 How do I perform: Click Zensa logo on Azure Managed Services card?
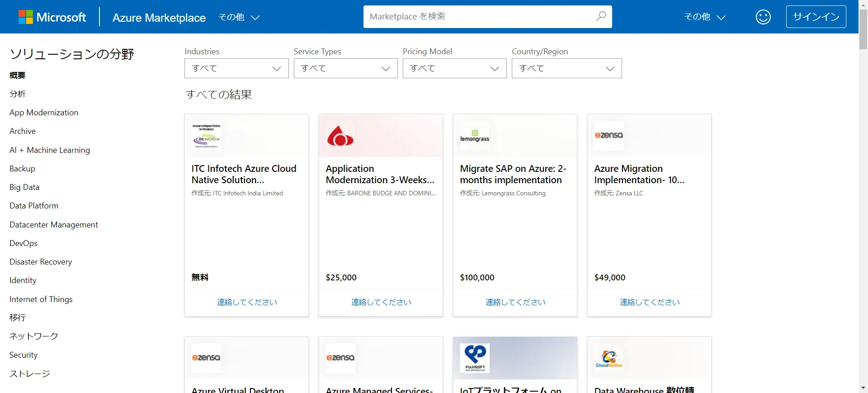tap(340, 358)
